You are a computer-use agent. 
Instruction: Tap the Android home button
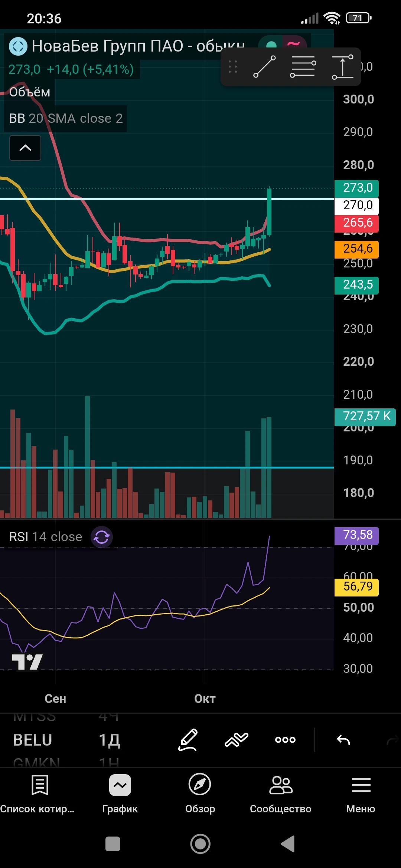click(200, 844)
